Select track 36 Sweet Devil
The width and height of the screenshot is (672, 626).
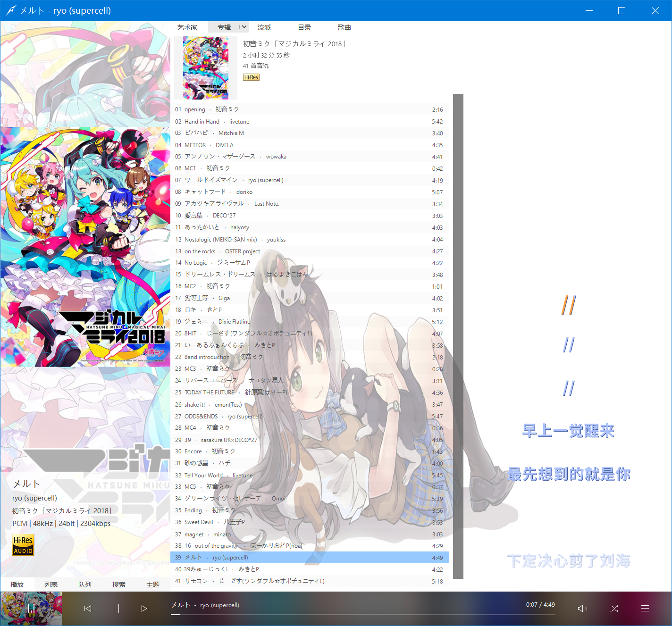(310, 522)
